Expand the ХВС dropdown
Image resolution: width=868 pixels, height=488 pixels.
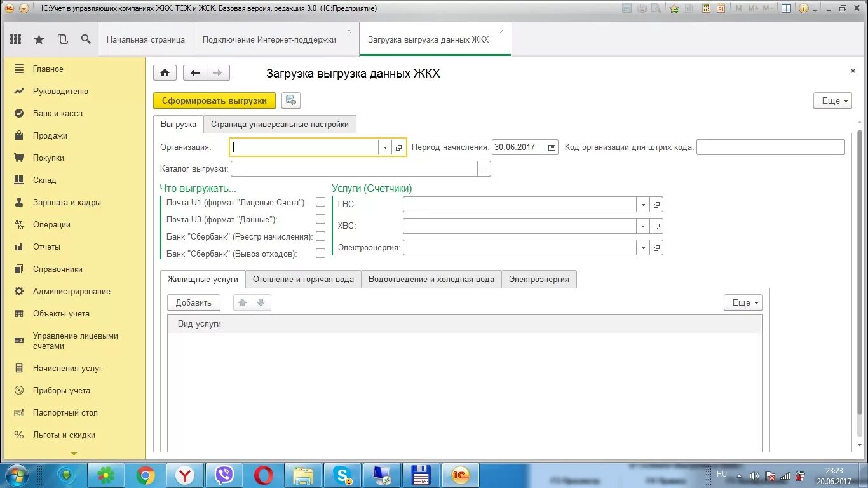click(x=643, y=226)
